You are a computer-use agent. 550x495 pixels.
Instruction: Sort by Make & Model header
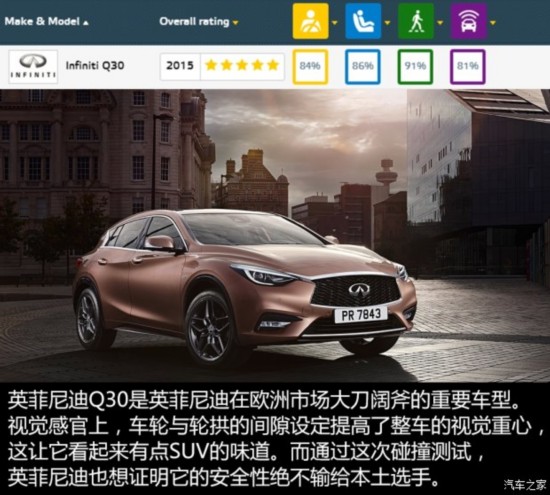point(47,21)
